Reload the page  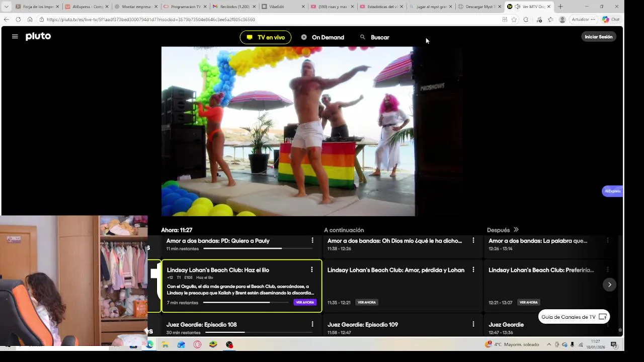tap(18, 19)
